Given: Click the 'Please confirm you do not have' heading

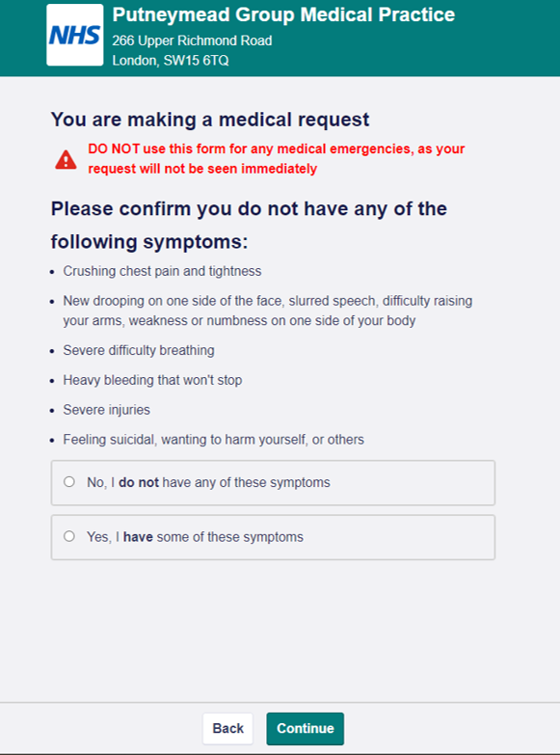Looking at the screenshot, I should [249, 225].
